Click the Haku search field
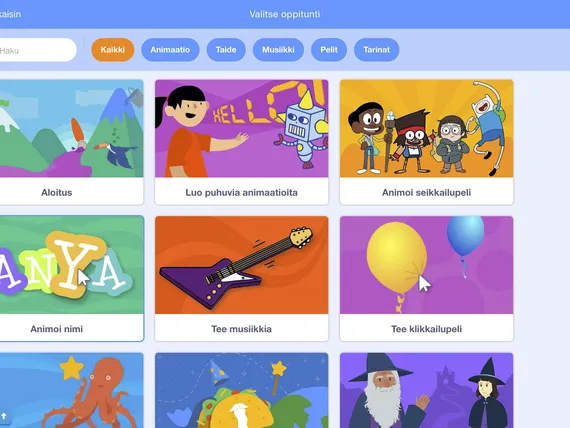570x428 pixels. [36, 50]
